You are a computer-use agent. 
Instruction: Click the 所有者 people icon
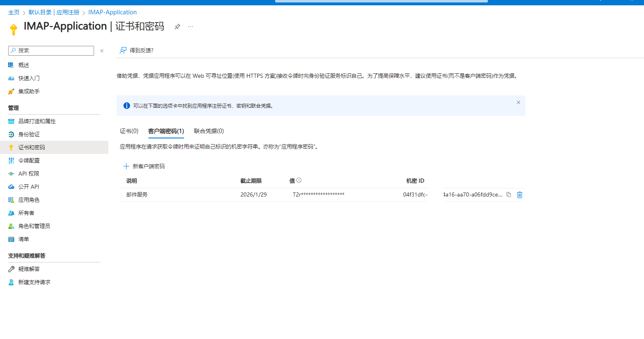click(x=11, y=213)
